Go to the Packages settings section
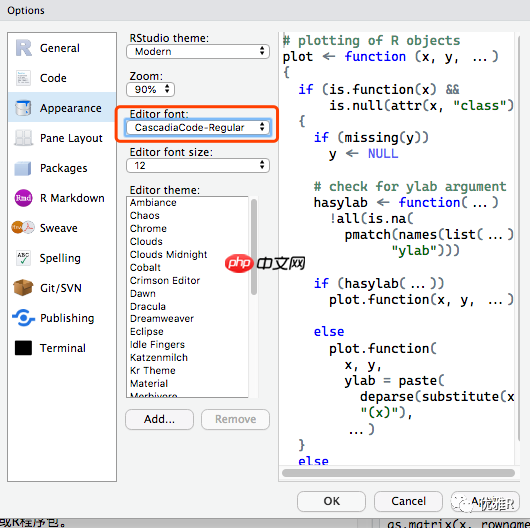The image size is (530, 528). [x=62, y=168]
